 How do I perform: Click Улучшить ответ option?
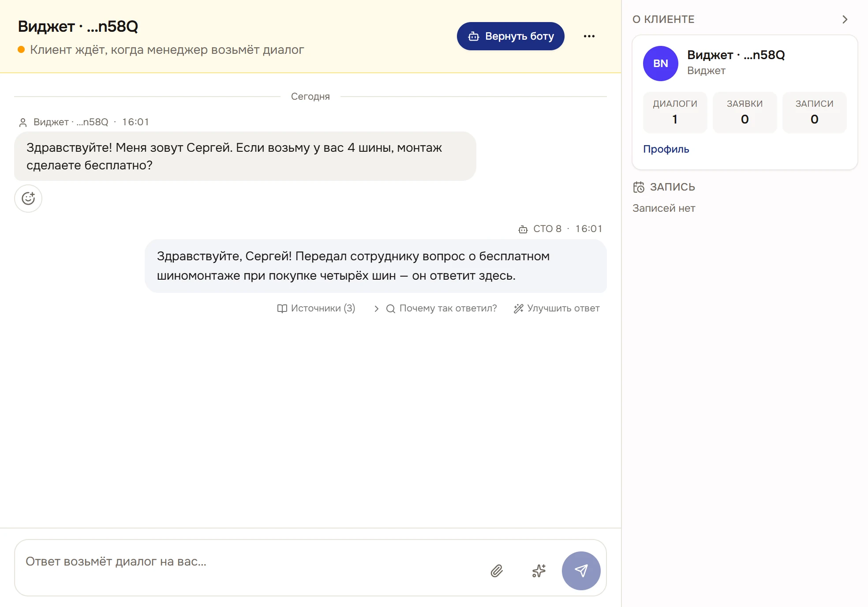pos(557,308)
